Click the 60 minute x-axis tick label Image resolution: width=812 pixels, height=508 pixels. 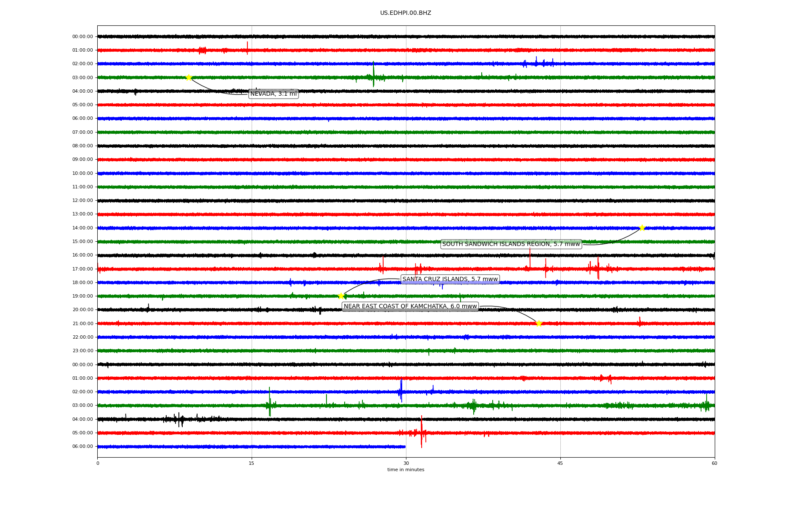714,463
